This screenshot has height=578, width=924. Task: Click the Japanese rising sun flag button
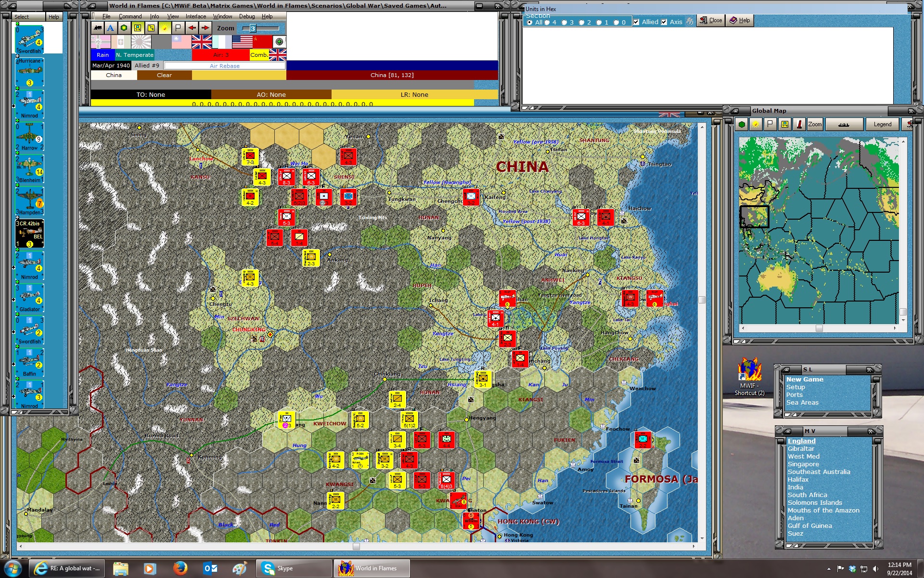[141, 42]
